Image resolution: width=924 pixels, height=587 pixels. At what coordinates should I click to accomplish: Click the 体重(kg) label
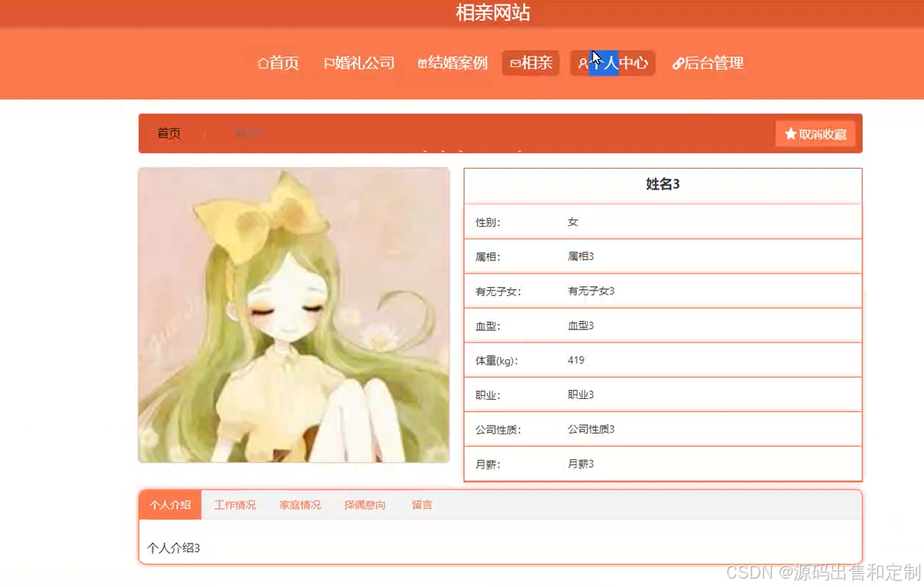(x=496, y=361)
